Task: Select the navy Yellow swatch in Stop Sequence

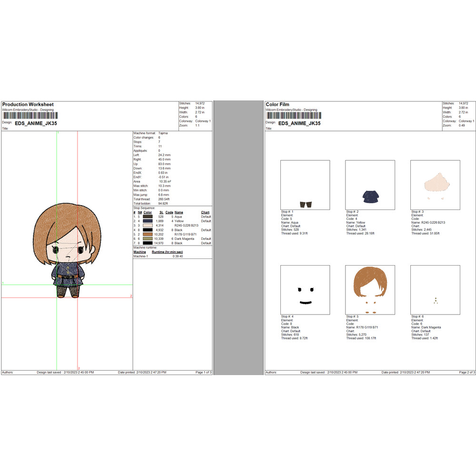Action: (148, 221)
